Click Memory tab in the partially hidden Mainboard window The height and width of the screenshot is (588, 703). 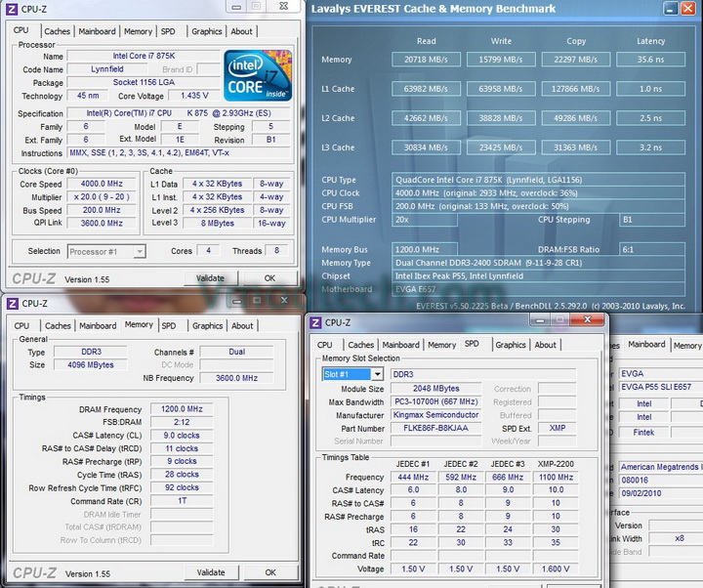point(687,346)
